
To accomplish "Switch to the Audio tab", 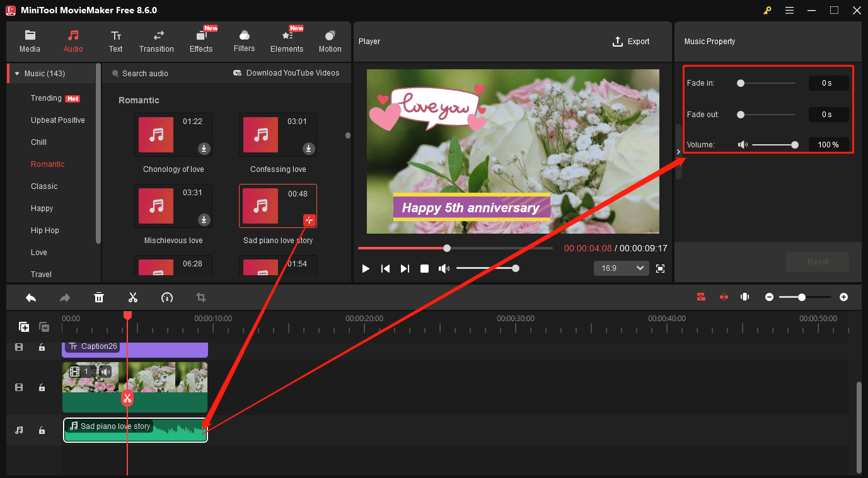I will click(73, 42).
